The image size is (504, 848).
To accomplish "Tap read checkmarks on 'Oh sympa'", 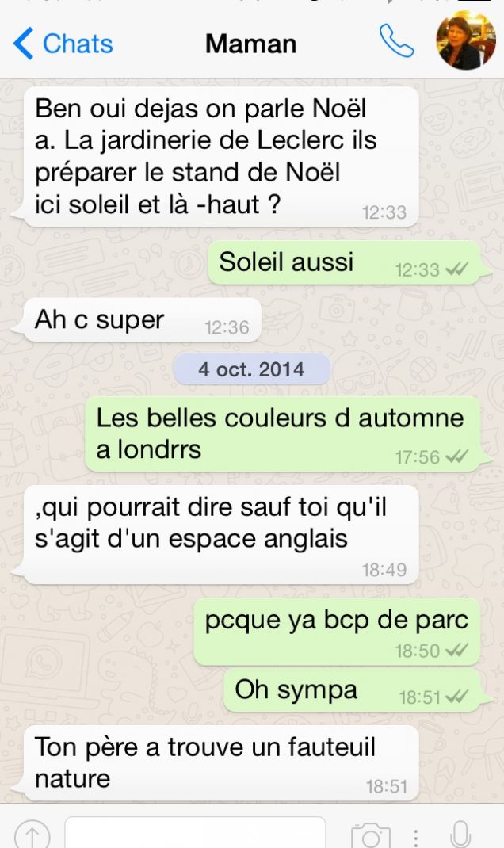I will click(x=457, y=697).
